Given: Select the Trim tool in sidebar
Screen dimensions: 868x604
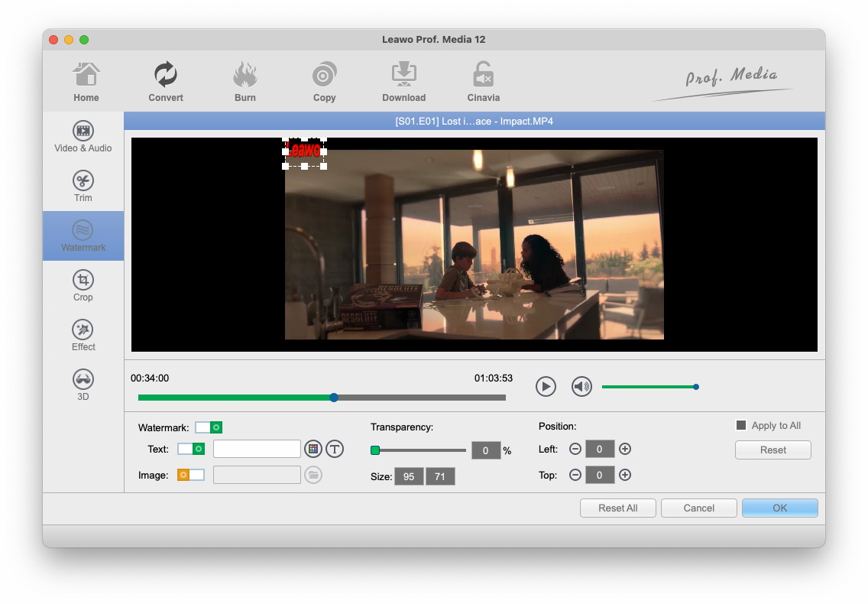Looking at the screenshot, I should (83, 187).
